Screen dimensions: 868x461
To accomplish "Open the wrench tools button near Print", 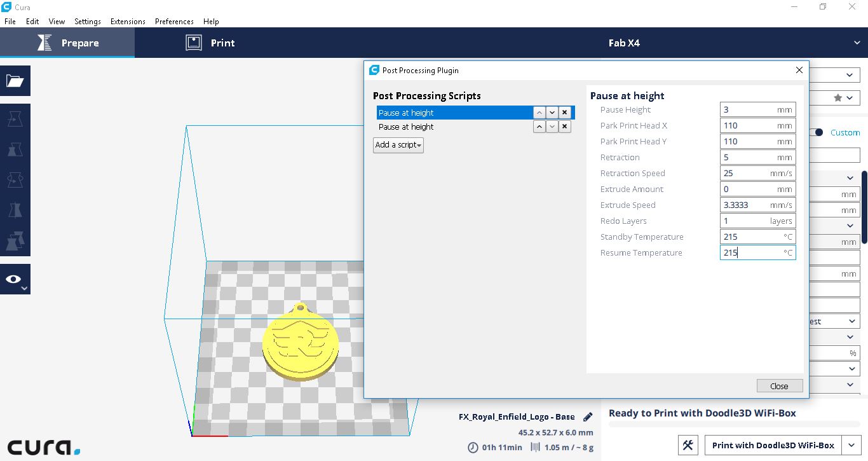I will pyautogui.click(x=688, y=445).
